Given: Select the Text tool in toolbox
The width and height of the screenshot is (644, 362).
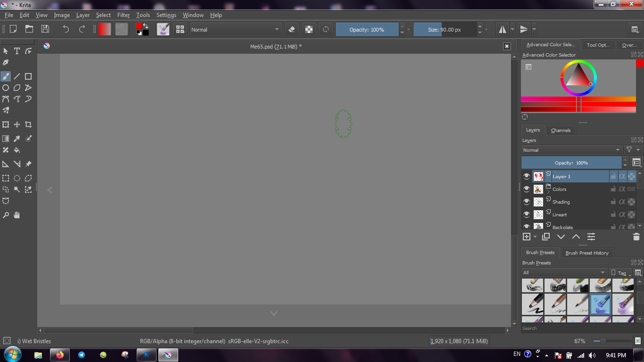Looking at the screenshot, I should (x=17, y=51).
